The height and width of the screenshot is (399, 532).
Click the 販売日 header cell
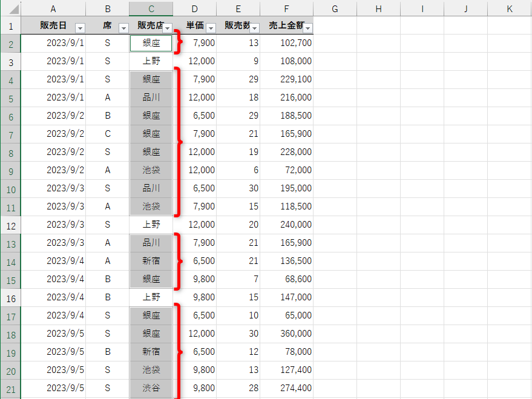pyautogui.click(x=53, y=25)
